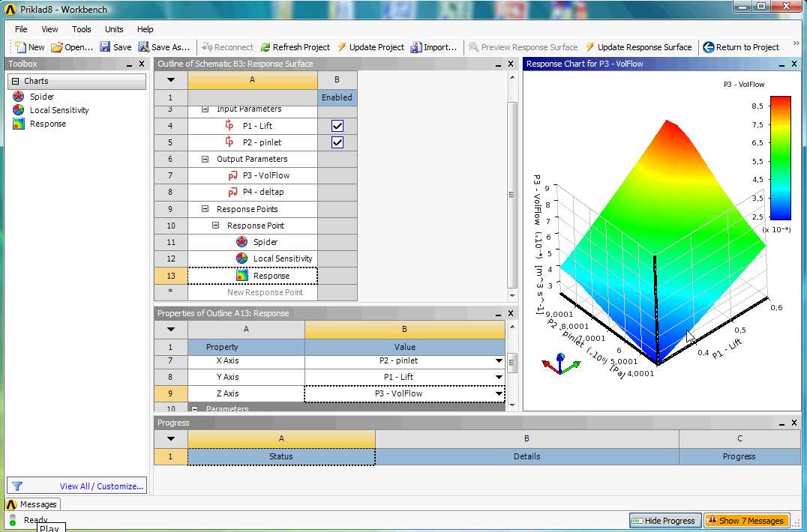The height and width of the screenshot is (532, 807).
Task: Click the Workbench logo in title bar
Action: pos(10,9)
